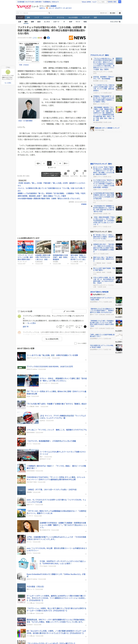This screenshot has width=138, height=644.
Task: Open the トピックス一覧 link
Action: [115, 22]
